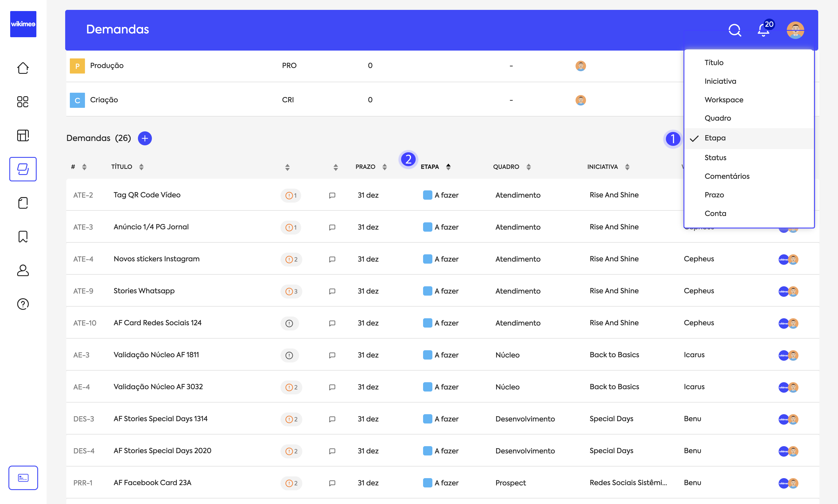
Task: Sort by Prazo column arrows
Action: pyautogui.click(x=384, y=167)
